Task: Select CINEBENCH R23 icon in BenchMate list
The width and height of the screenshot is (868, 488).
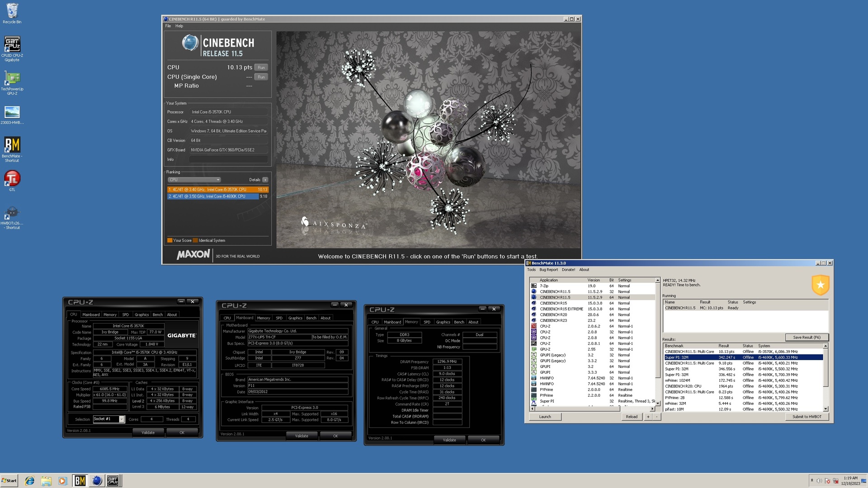Action: (534, 321)
